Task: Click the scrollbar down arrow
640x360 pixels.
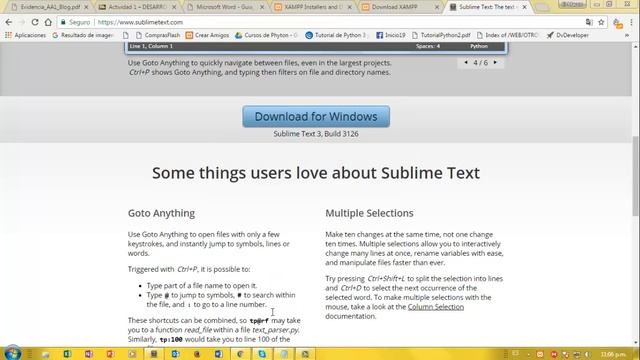Action: (636, 343)
